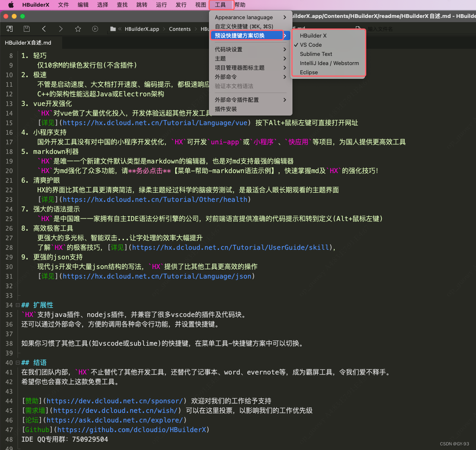Viewport: 476px width, 450px height.
Task: Switch to the HBuilderX自述.md tab
Action: pyautogui.click(x=28, y=43)
